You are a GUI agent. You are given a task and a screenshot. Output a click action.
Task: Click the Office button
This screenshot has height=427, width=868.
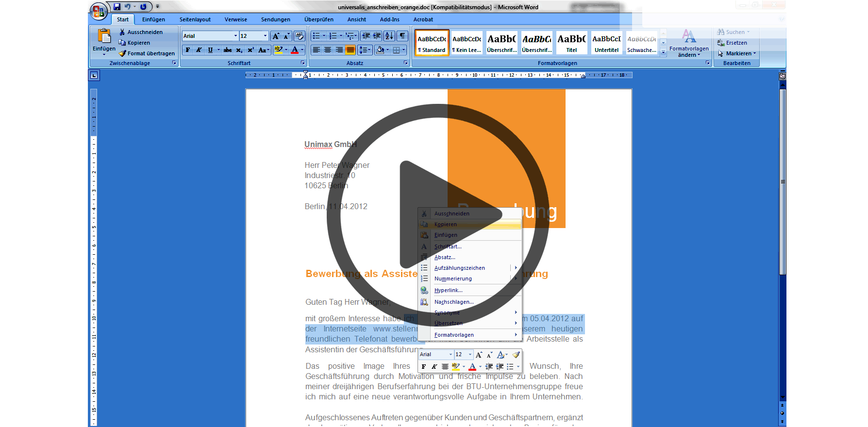tap(99, 11)
